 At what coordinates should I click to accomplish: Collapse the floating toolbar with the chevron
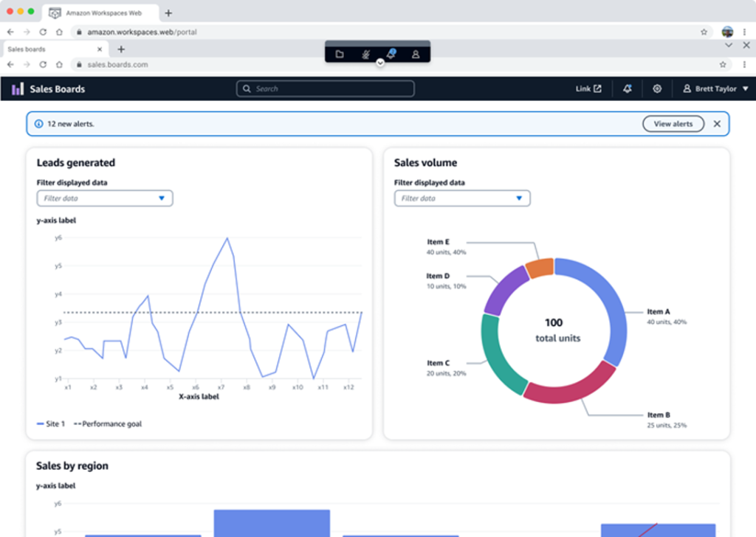[x=380, y=63]
